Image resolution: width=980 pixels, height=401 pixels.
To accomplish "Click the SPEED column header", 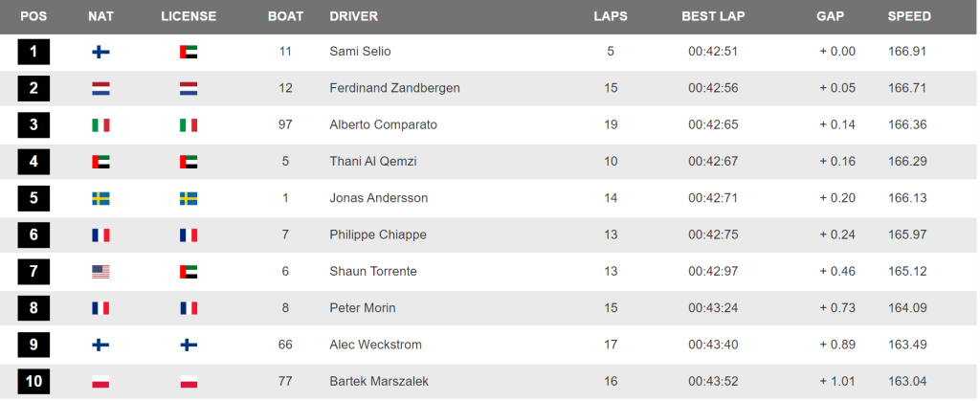I will pyautogui.click(x=909, y=17).
